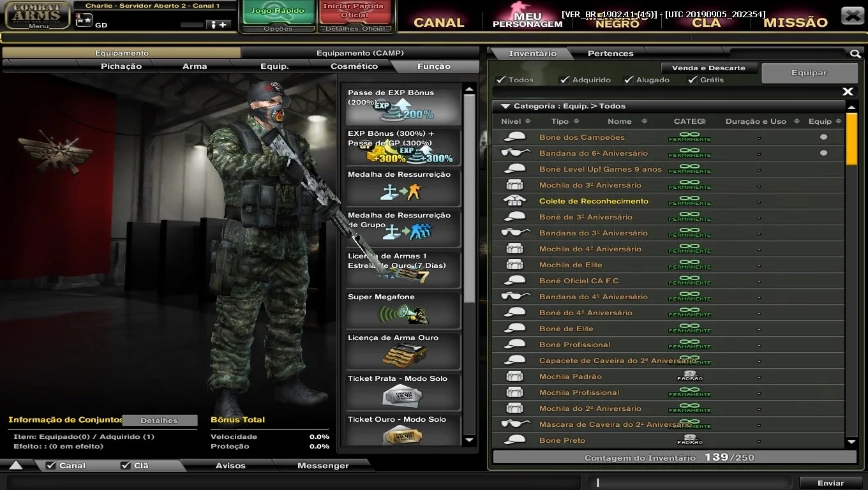The height and width of the screenshot is (490, 868).
Task: Open the MISSÃO top menu
Action: pyautogui.click(x=795, y=22)
